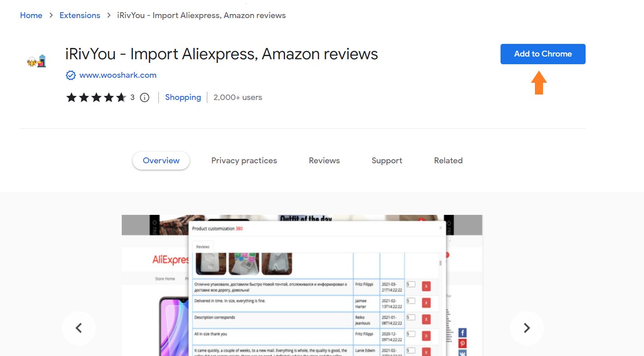Viewport: 644px width, 356px height.
Task: Follow the Shopping category link
Action: point(183,97)
